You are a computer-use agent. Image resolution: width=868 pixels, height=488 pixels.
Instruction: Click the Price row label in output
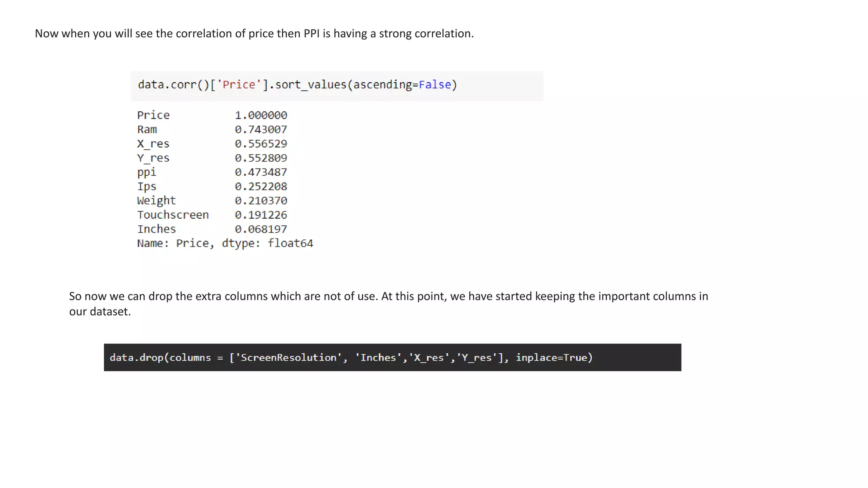click(153, 115)
